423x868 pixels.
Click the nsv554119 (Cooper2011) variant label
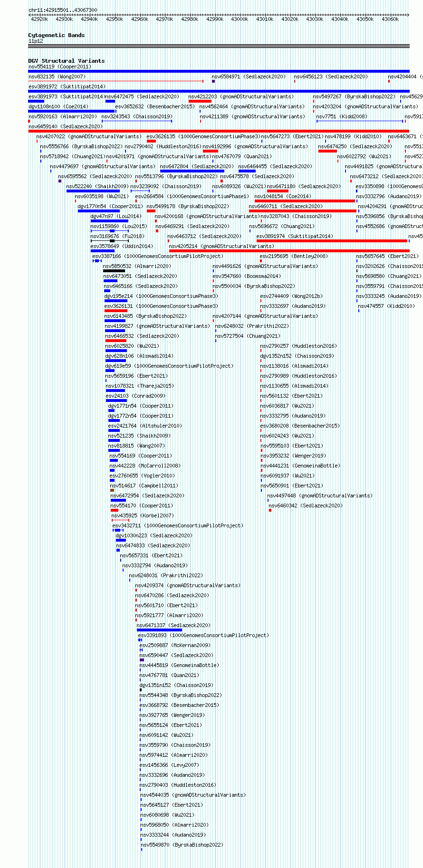[x=59, y=67]
